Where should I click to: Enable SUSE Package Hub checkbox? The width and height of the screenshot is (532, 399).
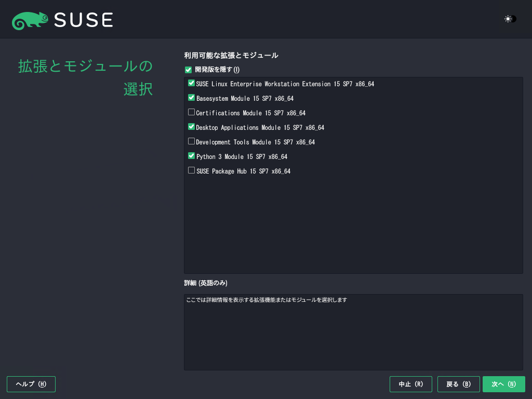click(191, 170)
